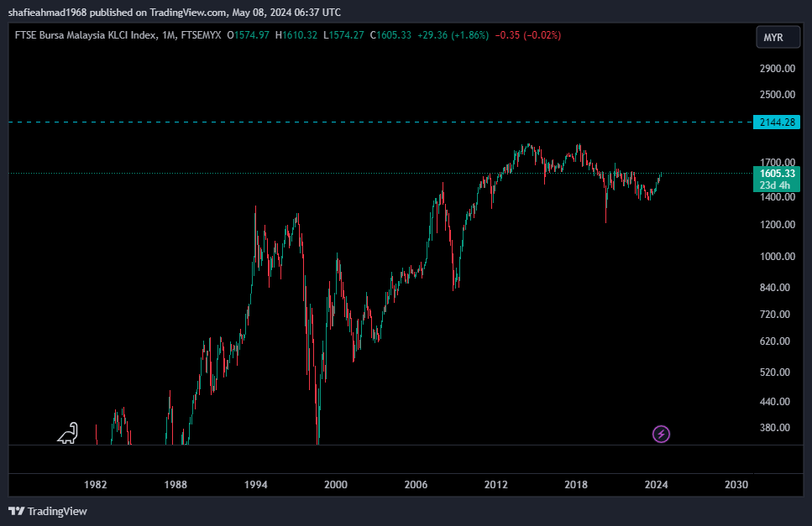Viewport: 812px width, 526px height.
Task: Click the 620.00 price axis label
Action: 775,341
